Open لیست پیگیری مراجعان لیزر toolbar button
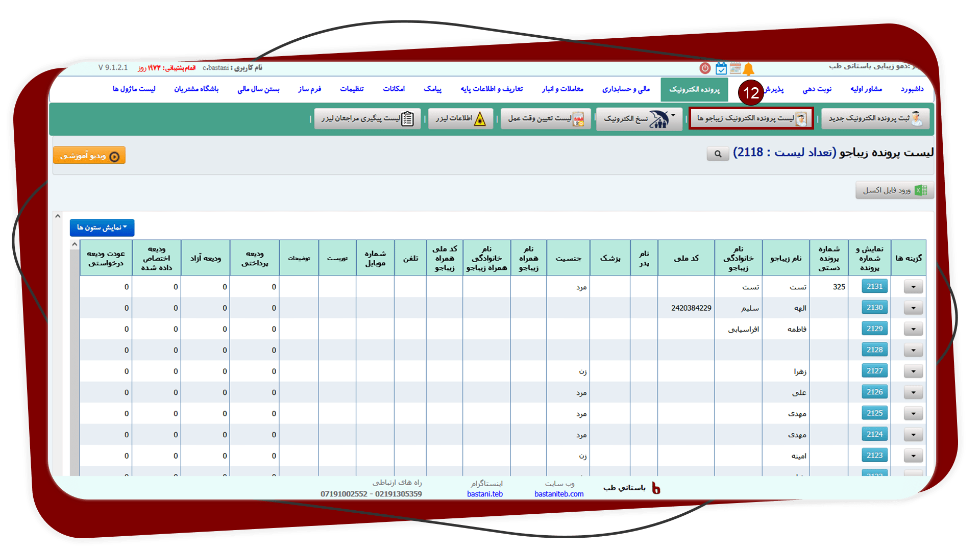Screen dimensions: 980x551 (x=367, y=119)
